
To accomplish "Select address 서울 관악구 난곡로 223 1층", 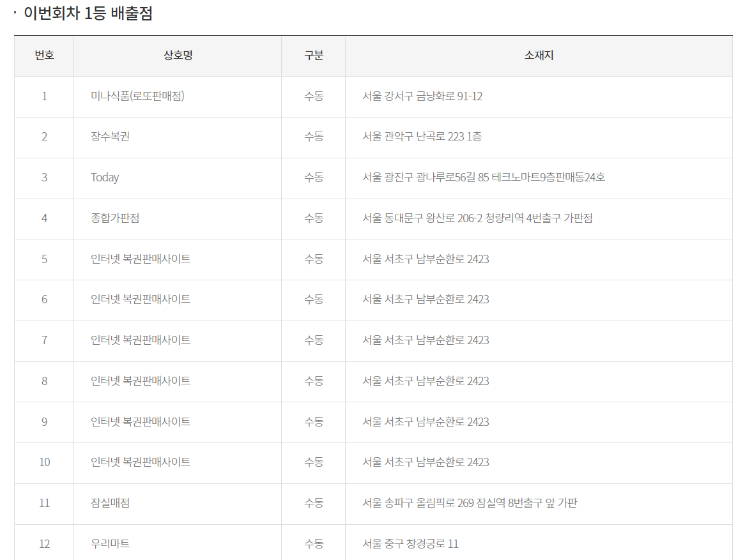I will [x=422, y=137].
